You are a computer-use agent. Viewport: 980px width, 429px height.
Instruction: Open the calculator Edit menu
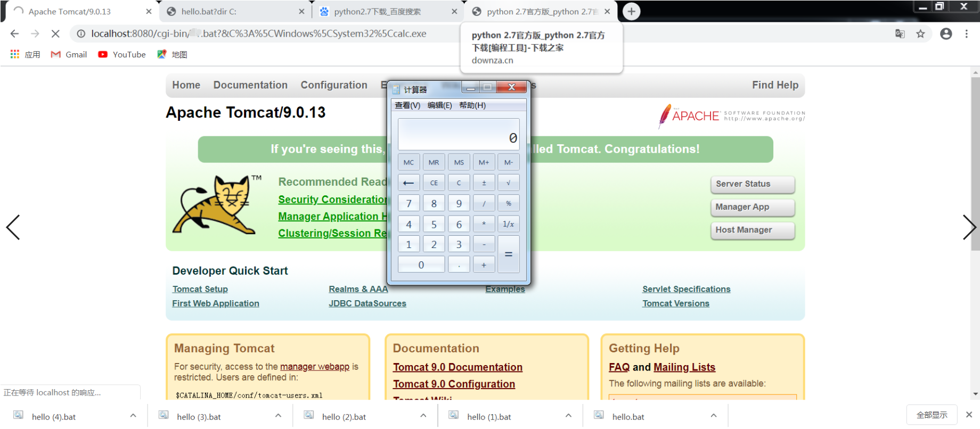coord(439,105)
